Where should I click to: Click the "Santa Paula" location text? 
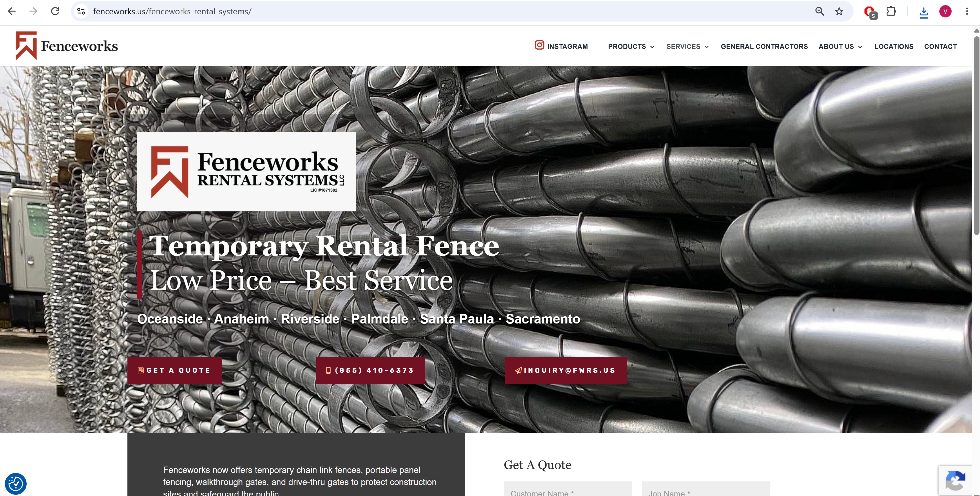tap(456, 319)
